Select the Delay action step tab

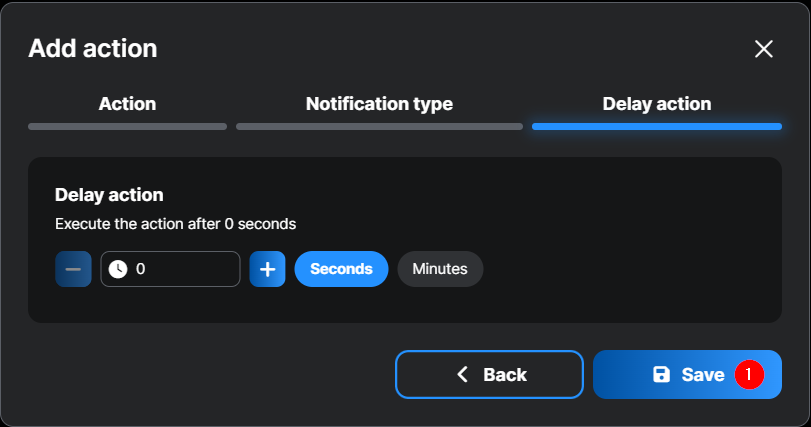[x=656, y=104]
